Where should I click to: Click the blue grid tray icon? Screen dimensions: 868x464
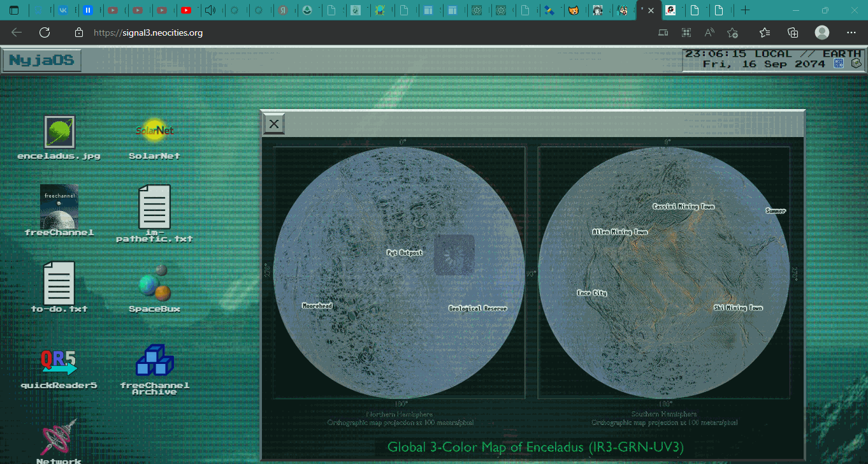(839, 64)
